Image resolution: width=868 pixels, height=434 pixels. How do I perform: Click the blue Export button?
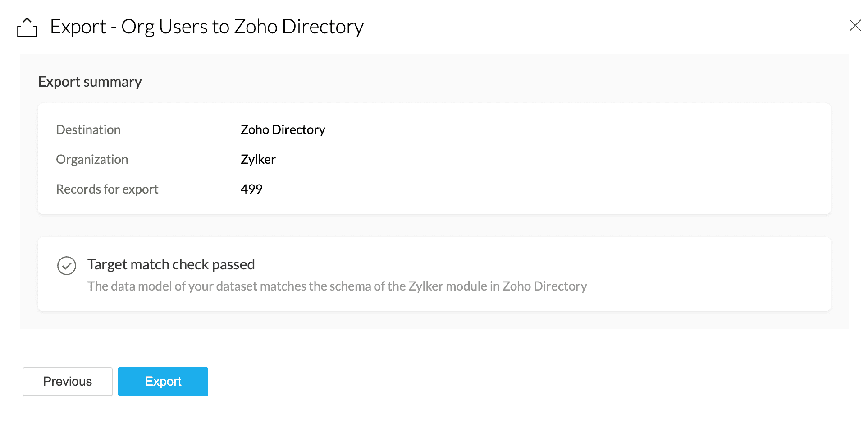point(163,382)
